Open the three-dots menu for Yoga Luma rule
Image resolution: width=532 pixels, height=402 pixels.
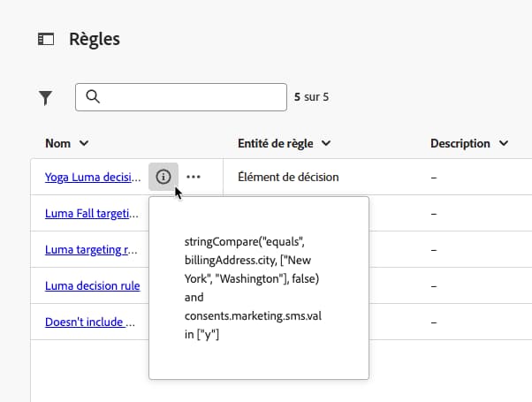(194, 177)
